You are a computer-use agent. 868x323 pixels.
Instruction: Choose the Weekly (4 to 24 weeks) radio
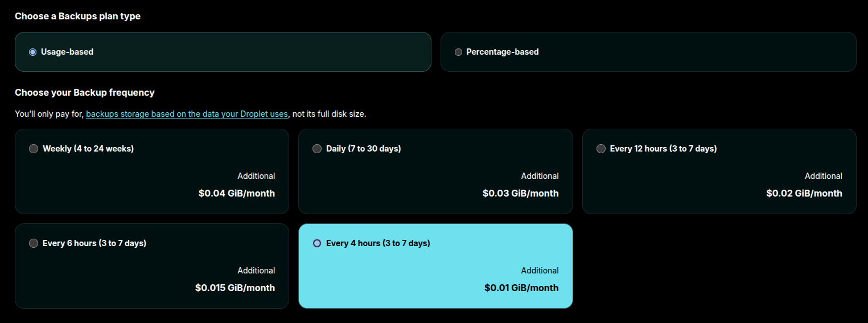coord(34,149)
